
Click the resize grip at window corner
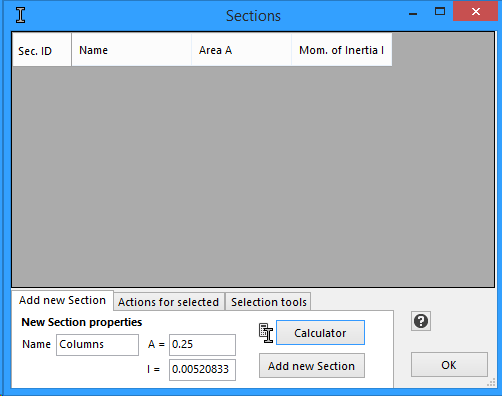point(491,383)
